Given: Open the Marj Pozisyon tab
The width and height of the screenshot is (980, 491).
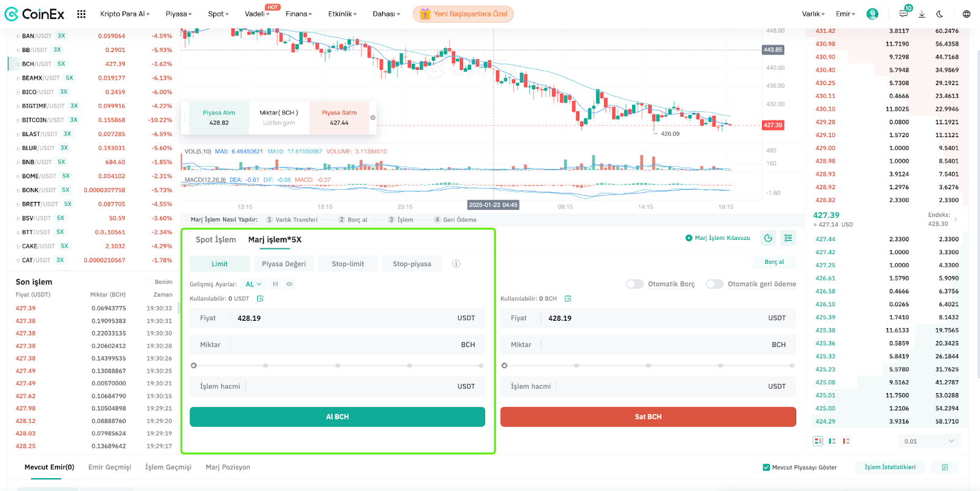Looking at the screenshot, I should click(x=228, y=467).
